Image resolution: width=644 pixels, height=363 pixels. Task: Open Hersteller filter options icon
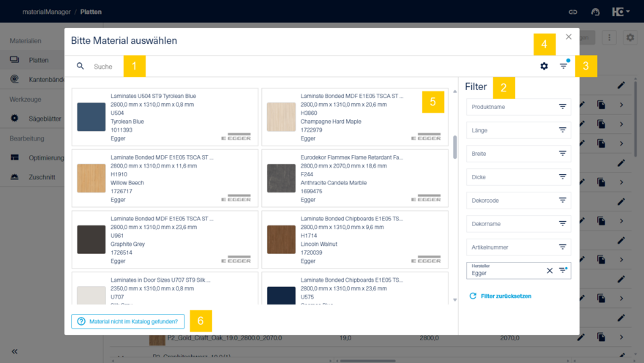[x=563, y=270]
